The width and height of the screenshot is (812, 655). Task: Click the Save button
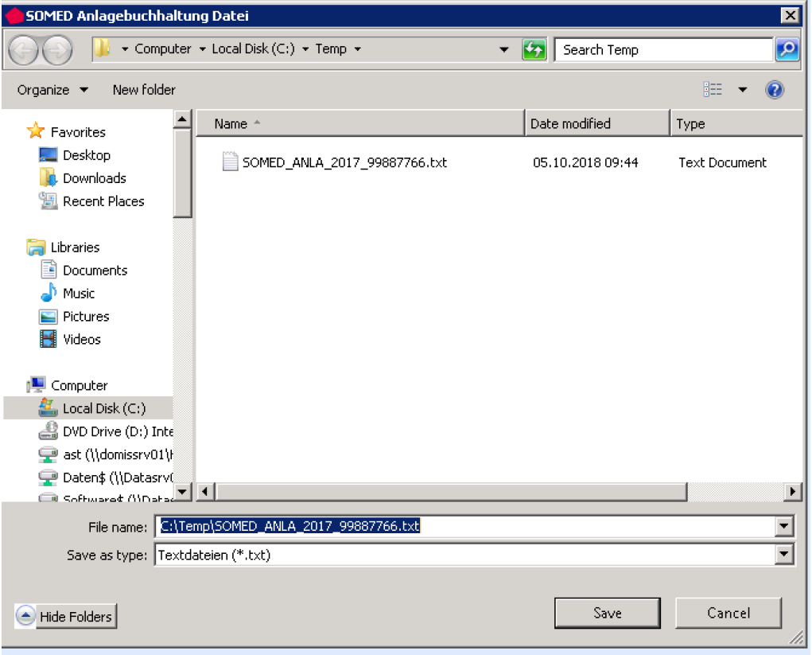pyautogui.click(x=607, y=613)
